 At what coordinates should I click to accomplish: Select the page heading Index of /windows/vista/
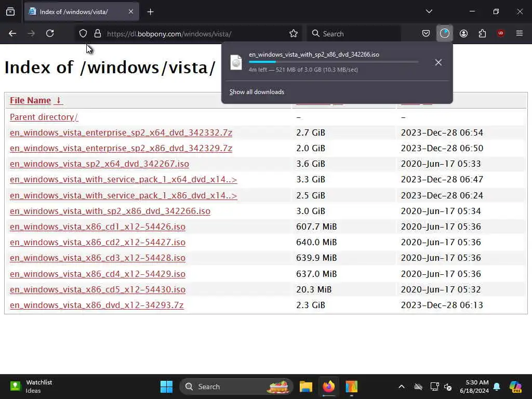(110, 68)
